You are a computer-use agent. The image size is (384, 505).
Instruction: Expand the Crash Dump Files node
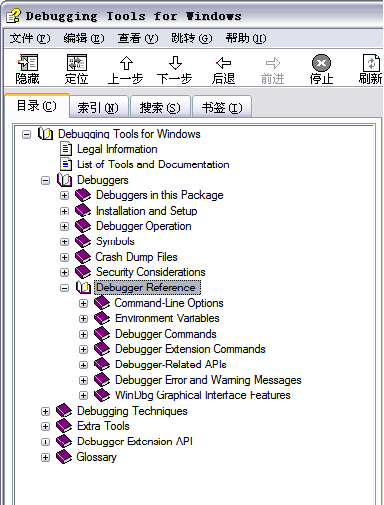64,257
